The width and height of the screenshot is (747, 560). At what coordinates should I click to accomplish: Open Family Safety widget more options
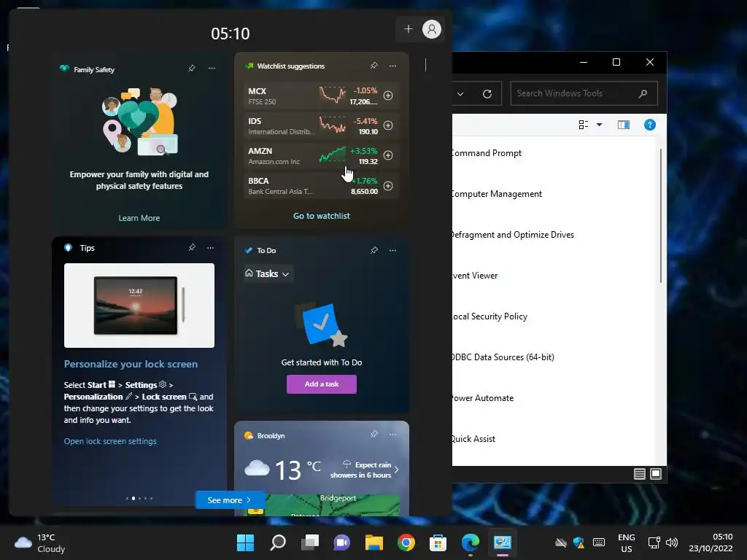point(212,69)
